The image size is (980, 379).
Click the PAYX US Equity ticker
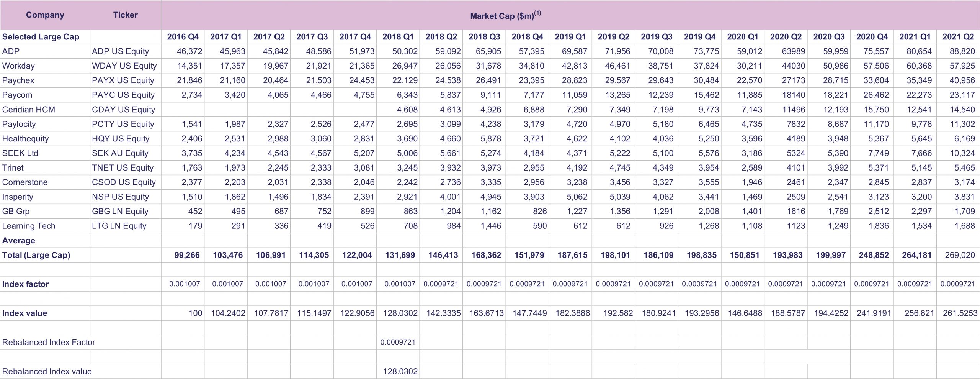click(x=123, y=80)
